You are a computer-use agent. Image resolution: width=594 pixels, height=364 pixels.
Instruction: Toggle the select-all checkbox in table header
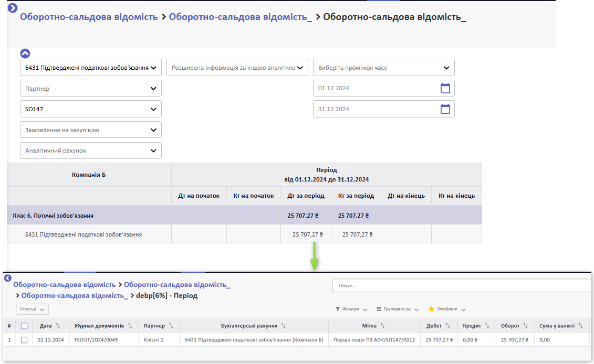[x=24, y=326]
